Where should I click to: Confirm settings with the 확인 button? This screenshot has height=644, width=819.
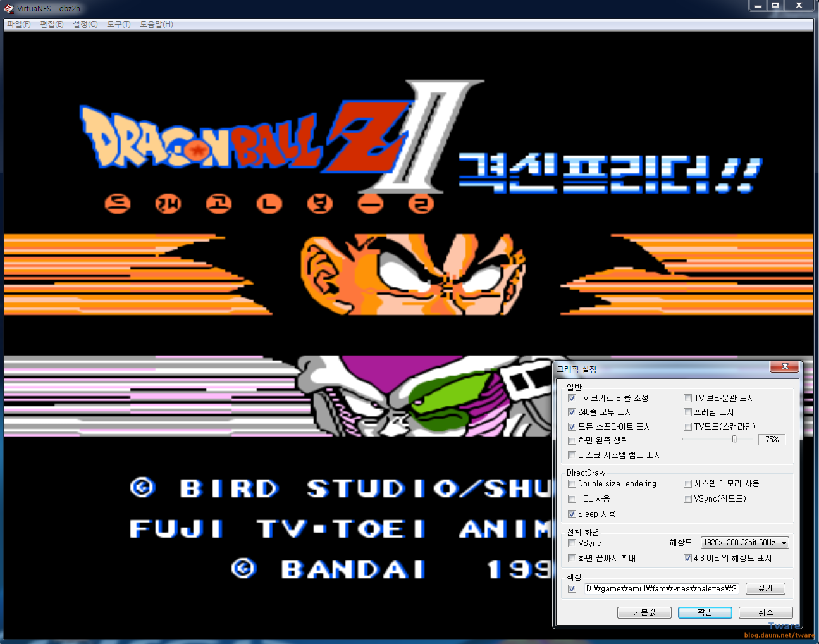pyautogui.click(x=705, y=612)
